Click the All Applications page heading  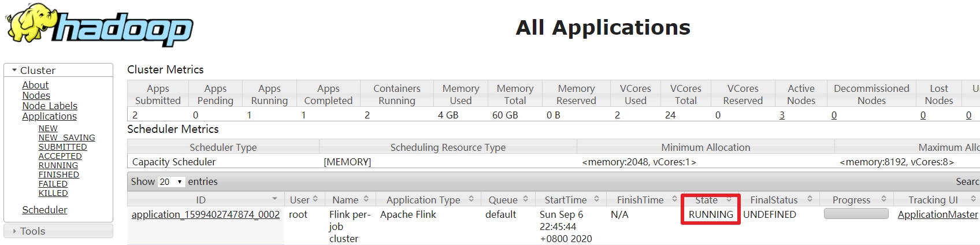(x=603, y=27)
